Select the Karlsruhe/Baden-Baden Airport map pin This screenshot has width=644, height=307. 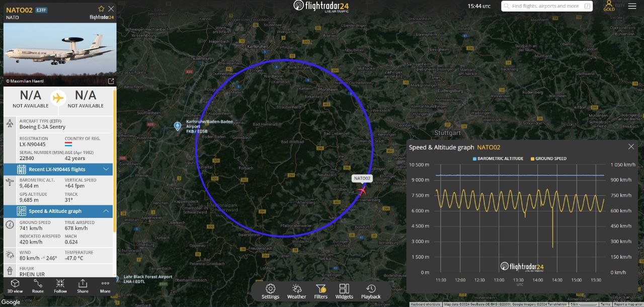pos(177,126)
